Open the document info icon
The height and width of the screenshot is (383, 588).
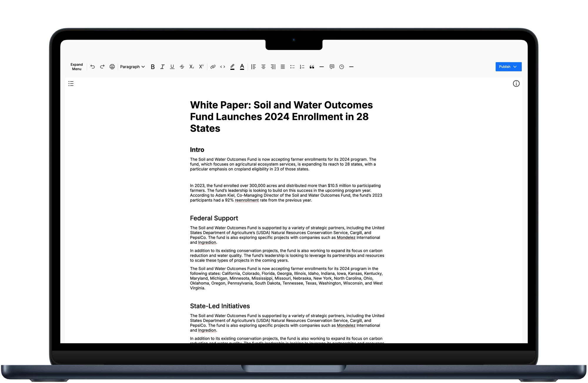(516, 84)
